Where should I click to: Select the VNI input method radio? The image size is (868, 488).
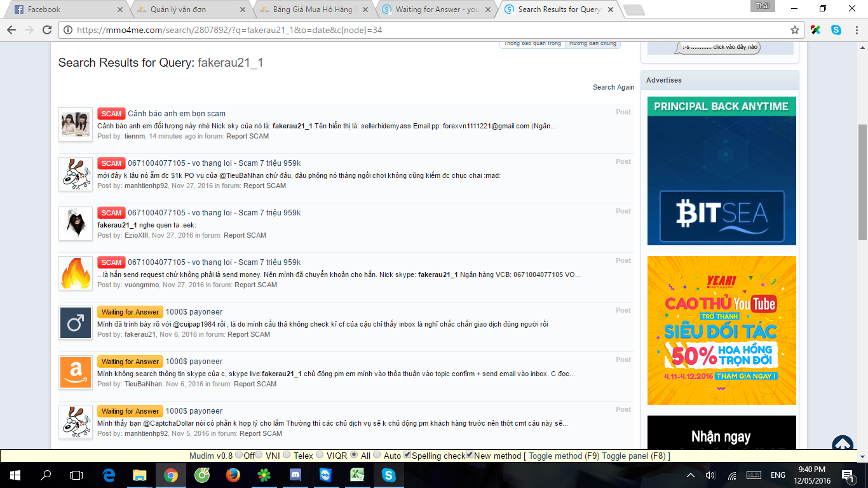260,455
